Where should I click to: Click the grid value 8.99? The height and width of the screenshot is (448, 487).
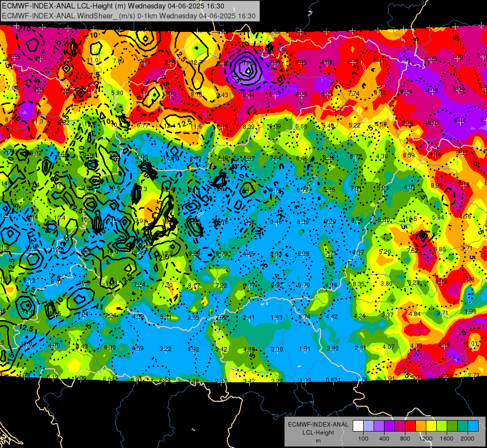[x=437, y=185]
